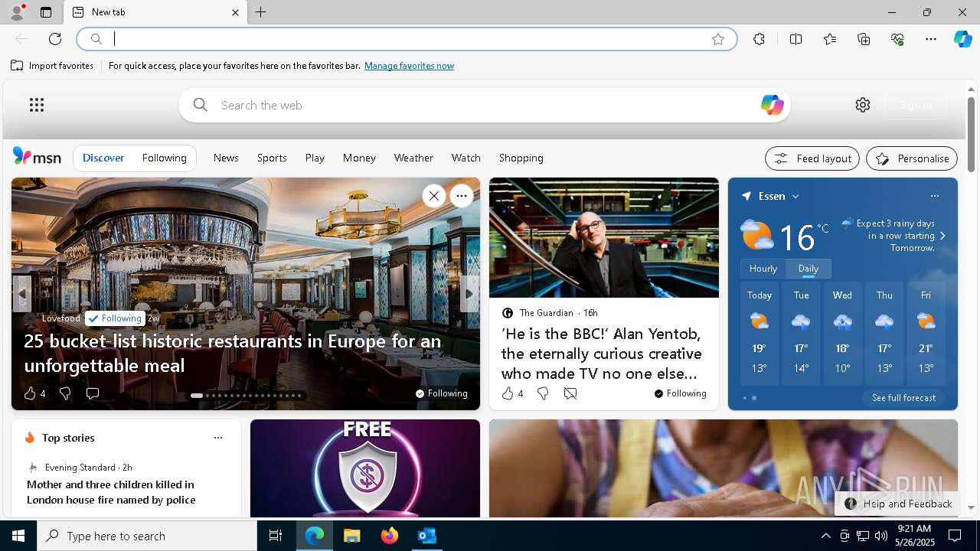Dislike the historic restaurants article
980x551 pixels.
pyautogui.click(x=65, y=393)
